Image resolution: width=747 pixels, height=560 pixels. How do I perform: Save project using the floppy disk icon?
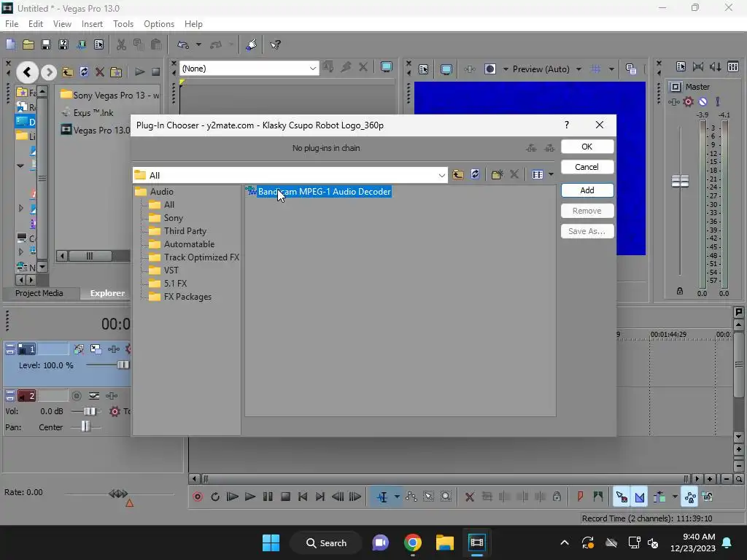46,44
